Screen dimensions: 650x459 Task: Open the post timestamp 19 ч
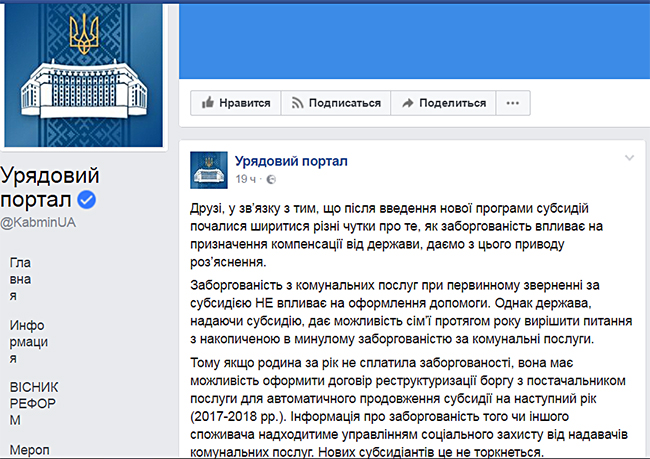tap(246, 179)
